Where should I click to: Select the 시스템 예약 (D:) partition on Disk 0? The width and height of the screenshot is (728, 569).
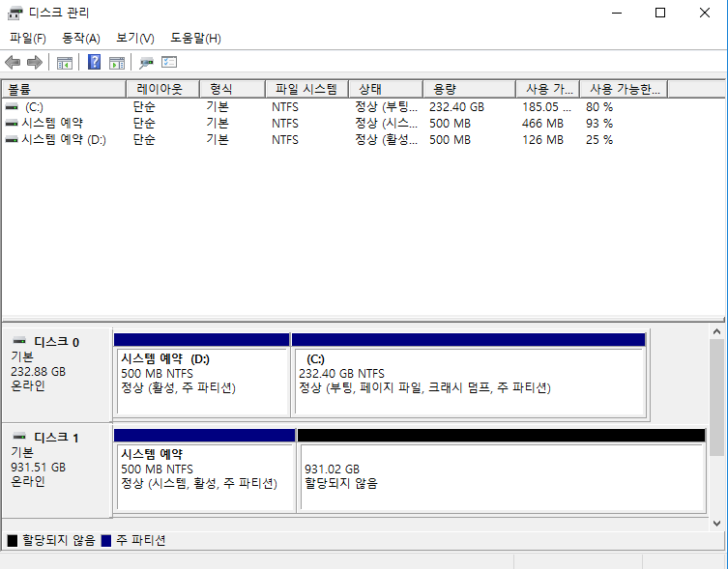202,375
